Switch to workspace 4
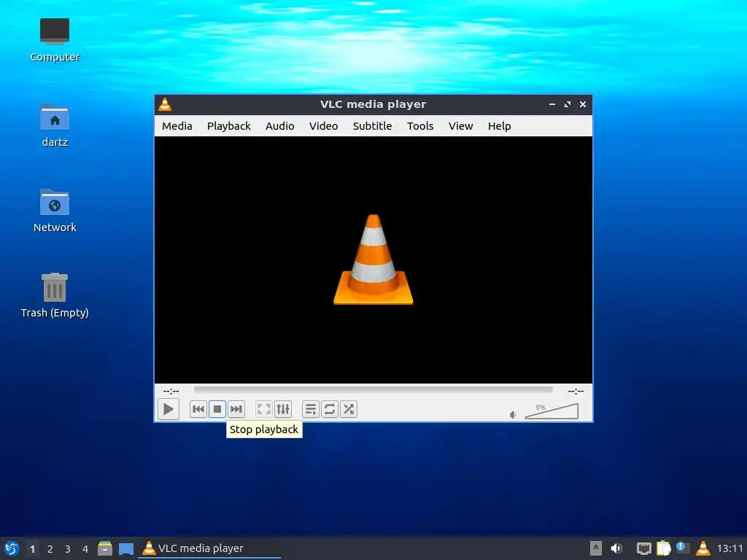747x560 pixels. [x=85, y=549]
